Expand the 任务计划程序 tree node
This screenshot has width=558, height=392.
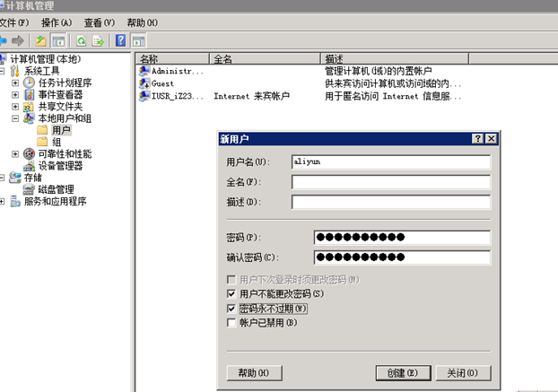click(x=15, y=83)
